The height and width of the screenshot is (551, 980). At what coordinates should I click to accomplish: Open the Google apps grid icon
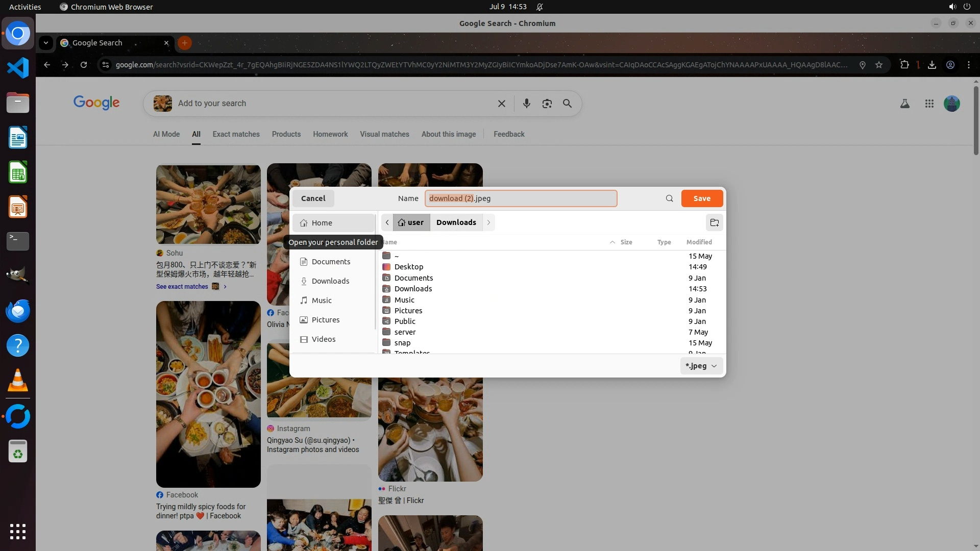point(929,104)
